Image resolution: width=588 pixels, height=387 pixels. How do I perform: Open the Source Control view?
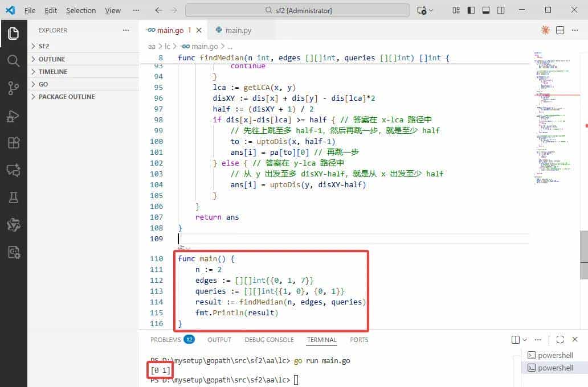point(14,88)
